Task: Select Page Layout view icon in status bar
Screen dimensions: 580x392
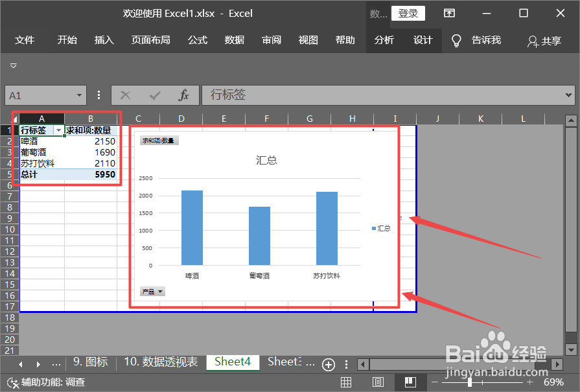Action: pos(378,382)
